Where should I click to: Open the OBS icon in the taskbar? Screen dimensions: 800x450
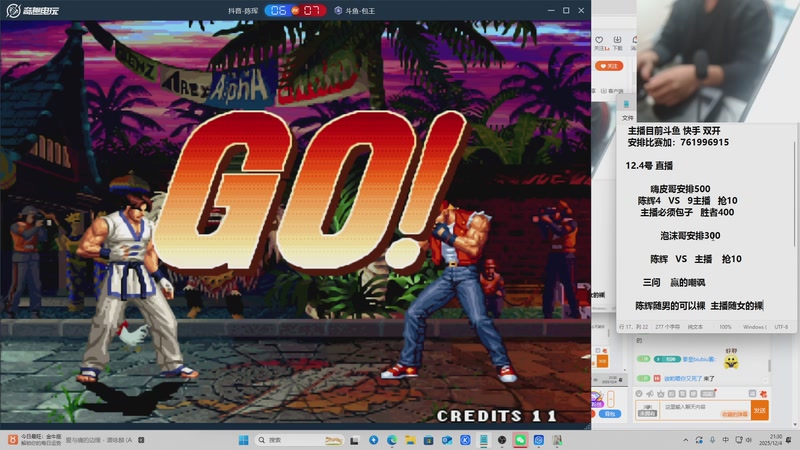click(x=502, y=440)
